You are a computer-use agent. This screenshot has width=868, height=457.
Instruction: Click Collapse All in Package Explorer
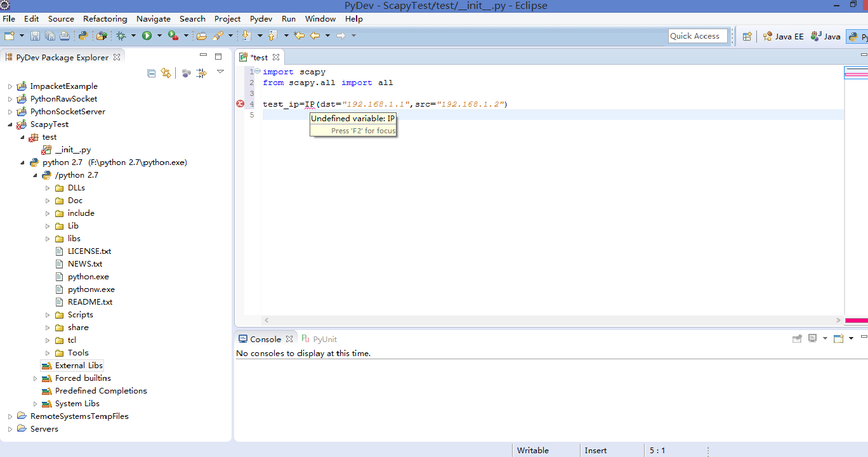point(151,73)
